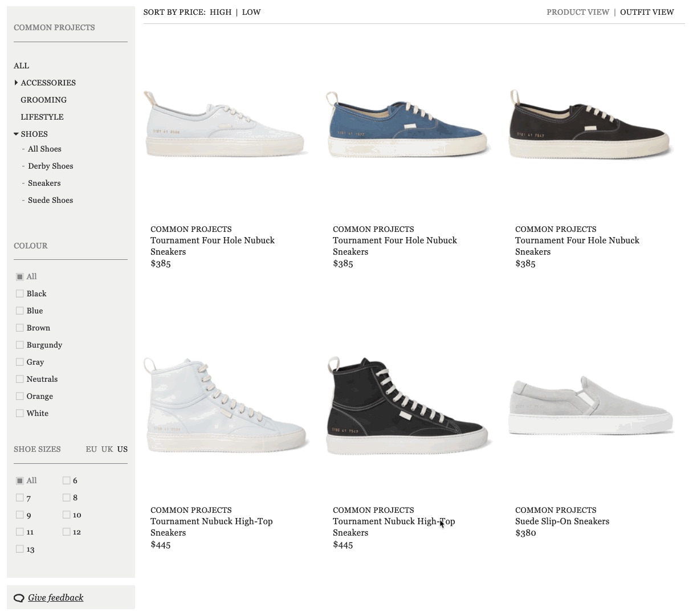Go to Derby Shoes subcategory
Image resolution: width=689 pixels, height=616 pixels.
pos(50,166)
